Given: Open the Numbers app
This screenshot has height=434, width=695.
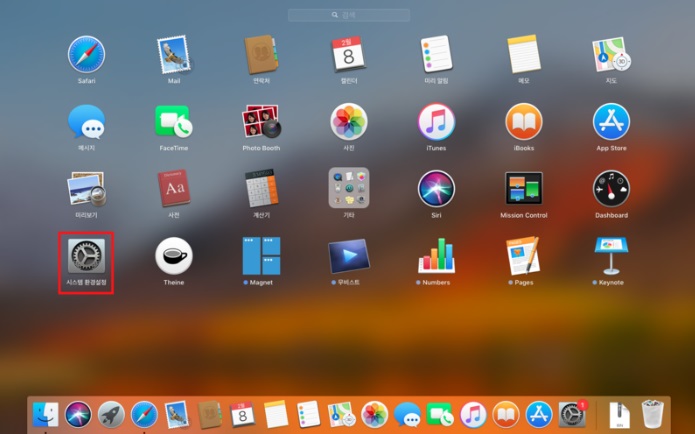Looking at the screenshot, I should (436, 256).
